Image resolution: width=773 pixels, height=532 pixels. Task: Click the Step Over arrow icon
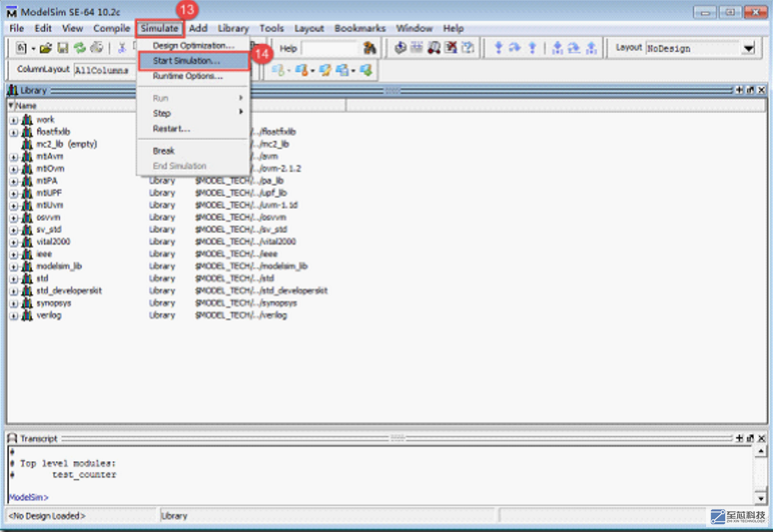(514, 47)
